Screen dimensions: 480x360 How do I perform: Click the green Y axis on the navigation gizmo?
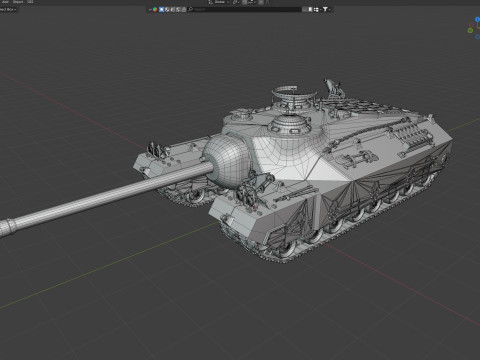(x=470, y=30)
